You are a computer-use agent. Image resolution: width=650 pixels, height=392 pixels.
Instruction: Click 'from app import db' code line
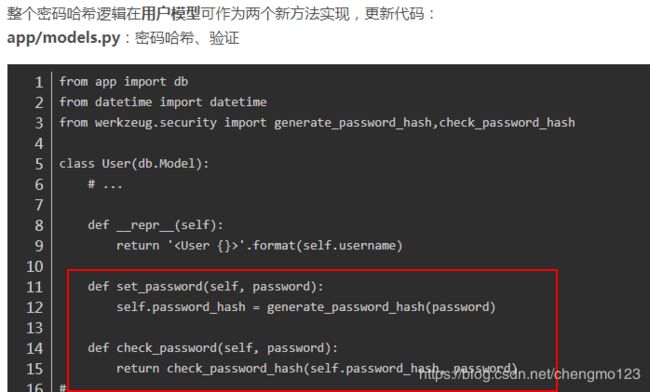pyautogui.click(x=124, y=82)
